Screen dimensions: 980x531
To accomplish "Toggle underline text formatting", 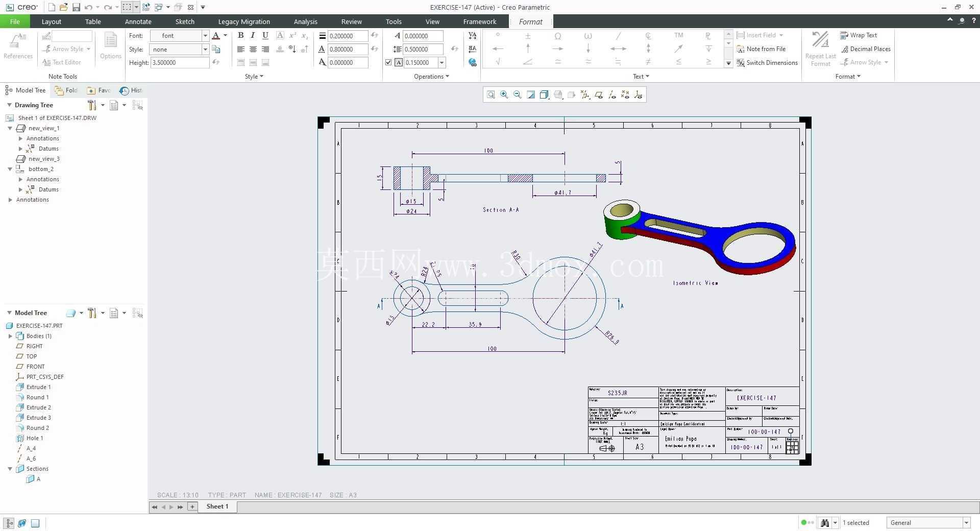I will click(x=265, y=35).
